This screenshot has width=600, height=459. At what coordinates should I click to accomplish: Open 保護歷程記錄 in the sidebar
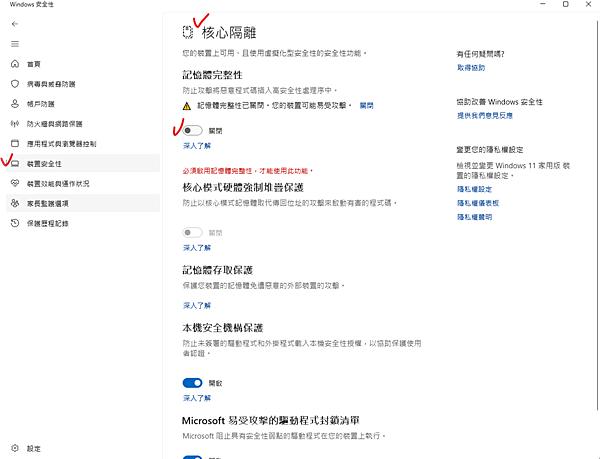(83, 223)
